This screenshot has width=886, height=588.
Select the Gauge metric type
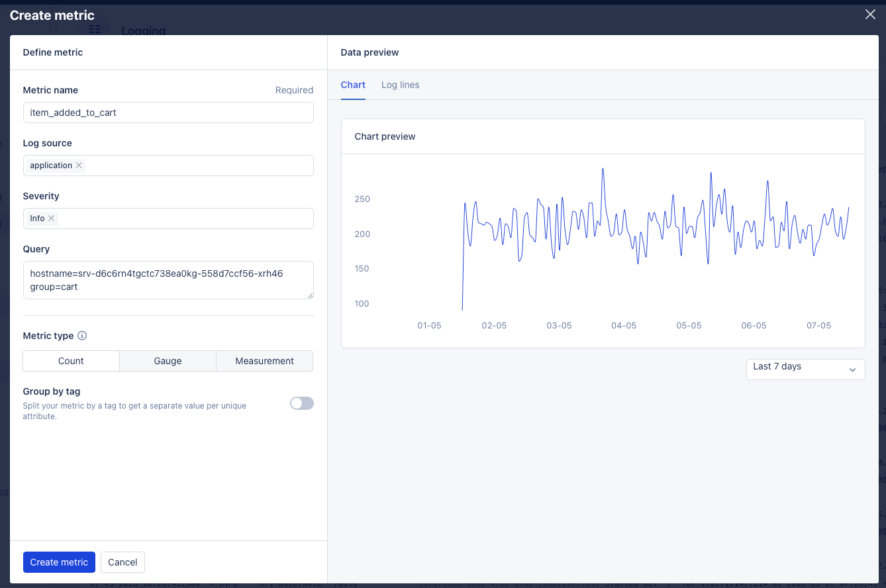168,361
